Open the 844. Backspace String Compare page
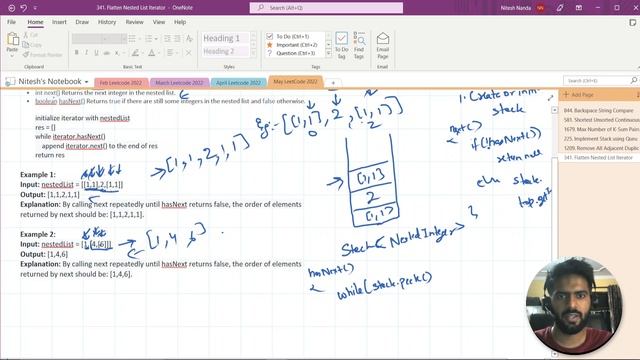 (598, 111)
